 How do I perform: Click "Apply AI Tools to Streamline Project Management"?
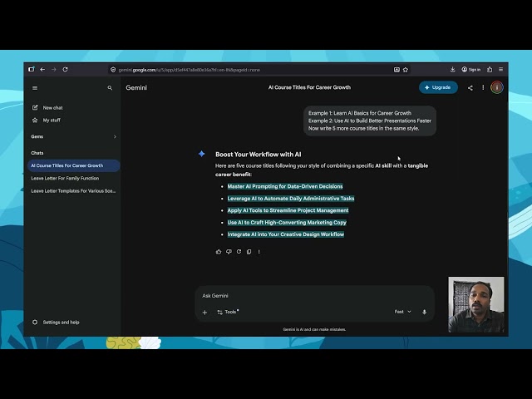tap(288, 210)
